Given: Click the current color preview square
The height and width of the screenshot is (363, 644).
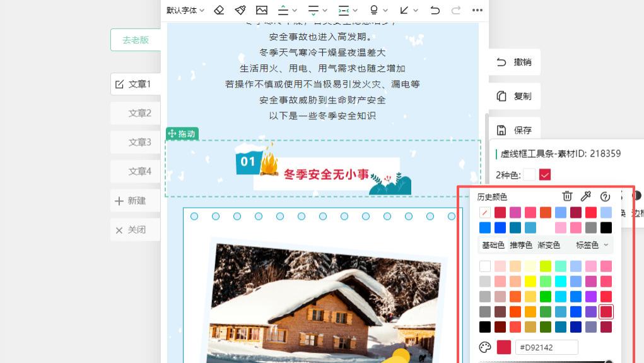Looking at the screenshot, I should click(x=503, y=347).
